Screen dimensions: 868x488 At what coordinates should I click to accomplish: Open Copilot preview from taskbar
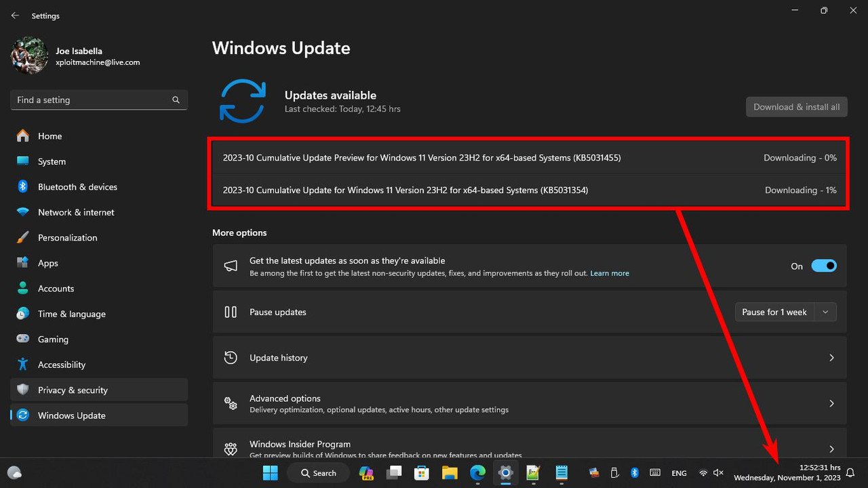(x=366, y=473)
